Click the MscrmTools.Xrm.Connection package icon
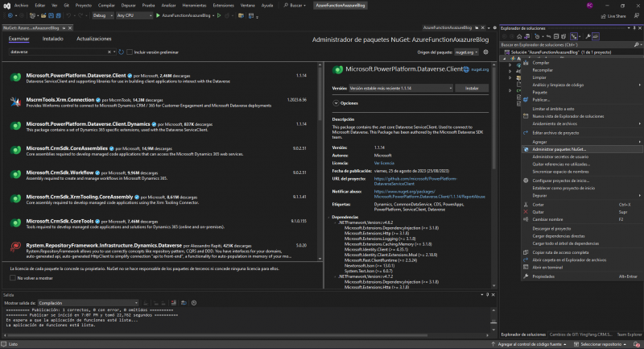Screen dimensions: 644x349 (x=15, y=102)
